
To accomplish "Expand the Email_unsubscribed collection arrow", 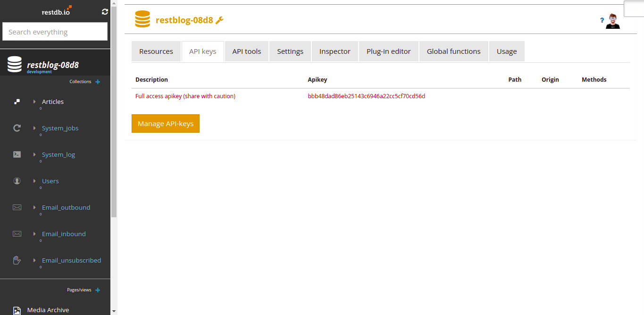I will pos(34,260).
